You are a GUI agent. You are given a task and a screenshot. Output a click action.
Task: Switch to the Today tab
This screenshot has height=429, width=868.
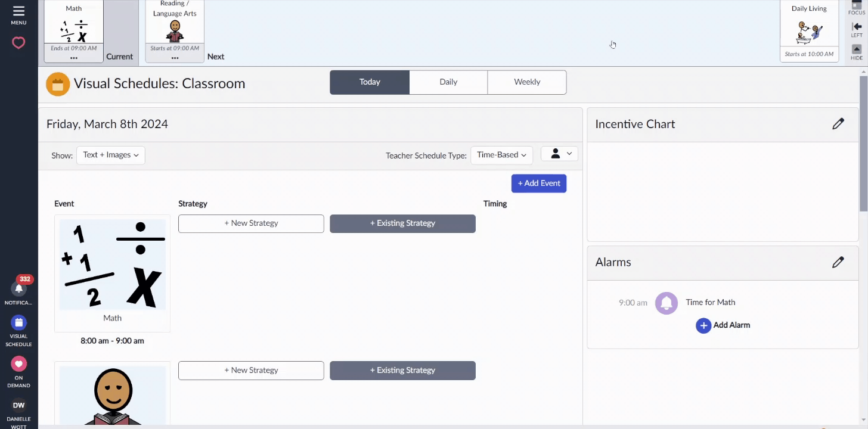[370, 82]
